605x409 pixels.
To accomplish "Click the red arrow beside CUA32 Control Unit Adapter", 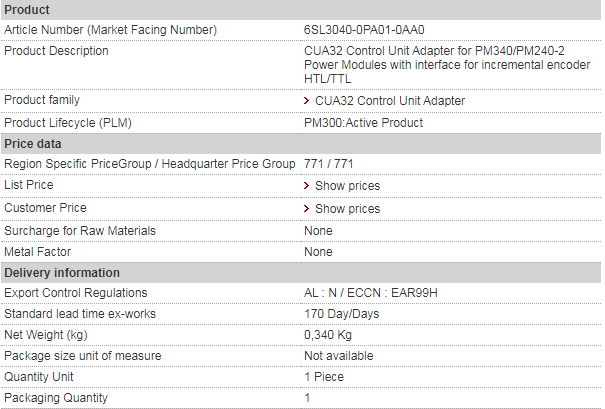I will coord(306,101).
